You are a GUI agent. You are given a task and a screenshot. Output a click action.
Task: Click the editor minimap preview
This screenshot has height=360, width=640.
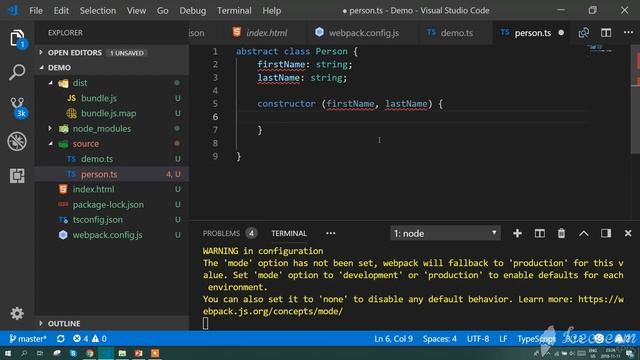pyautogui.click(x=600, y=49)
